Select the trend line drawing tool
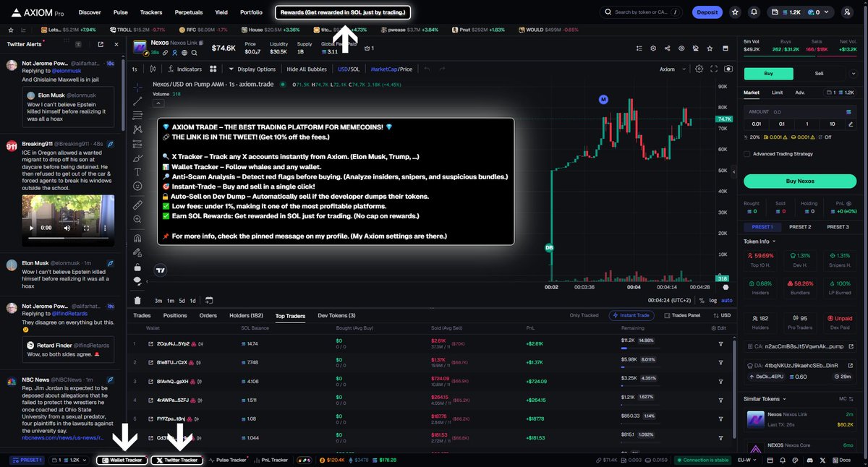868x467 pixels. [x=138, y=101]
